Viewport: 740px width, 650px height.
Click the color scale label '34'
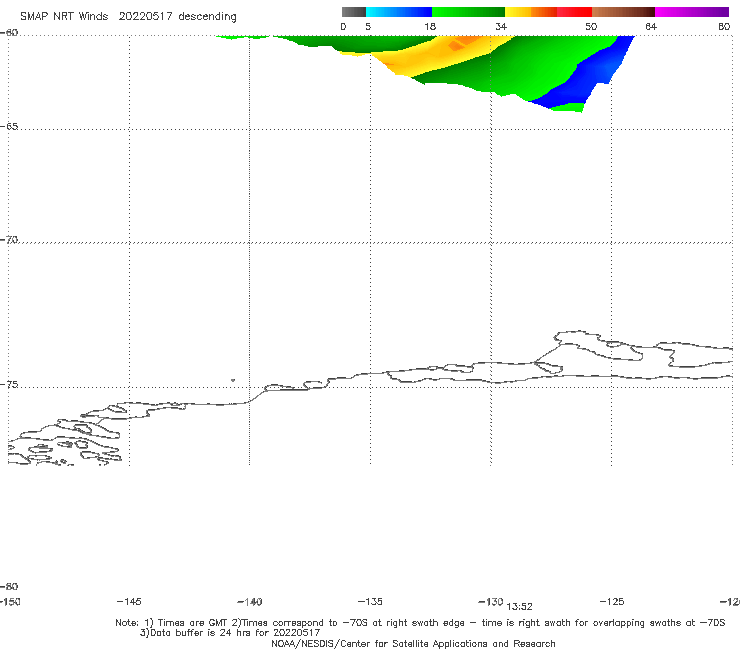[501, 26]
